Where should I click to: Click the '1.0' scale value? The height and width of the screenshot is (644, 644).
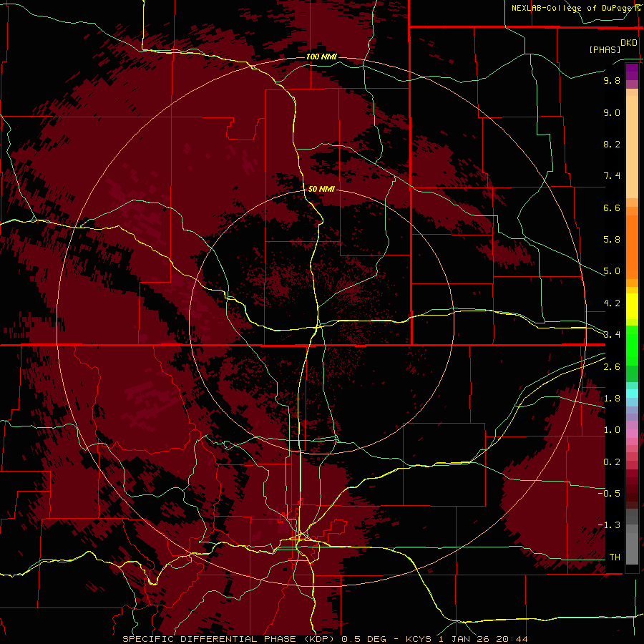pyautogui.click(x=612, y=430)
